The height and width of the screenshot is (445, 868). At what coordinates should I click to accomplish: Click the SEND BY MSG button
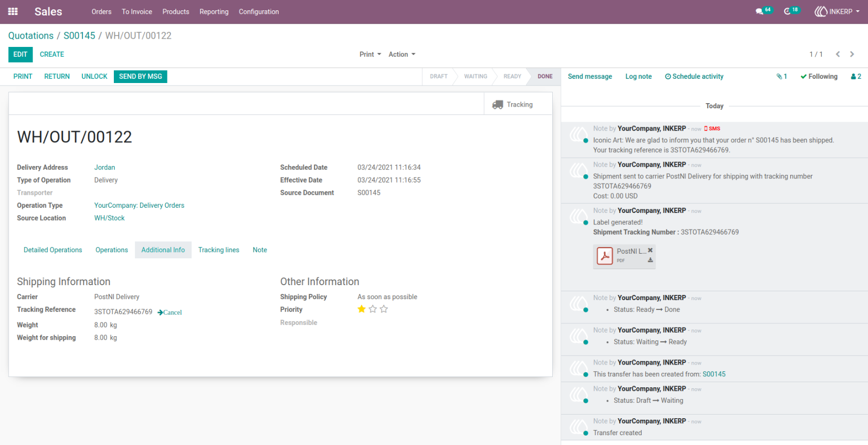(x=141, y=76)
